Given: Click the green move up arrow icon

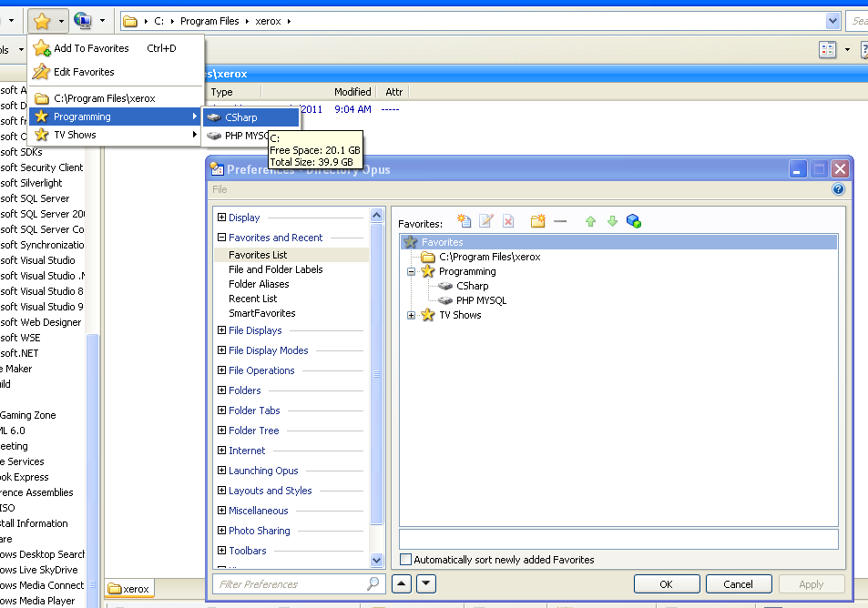Looking at the screenshot, I should pyautogui.click(x=591, y=221).
